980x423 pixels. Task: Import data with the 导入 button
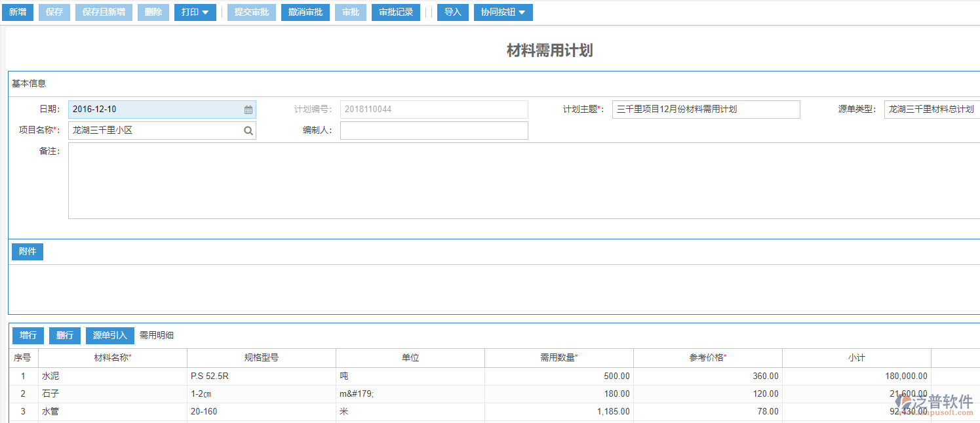(x=452, y=12)
